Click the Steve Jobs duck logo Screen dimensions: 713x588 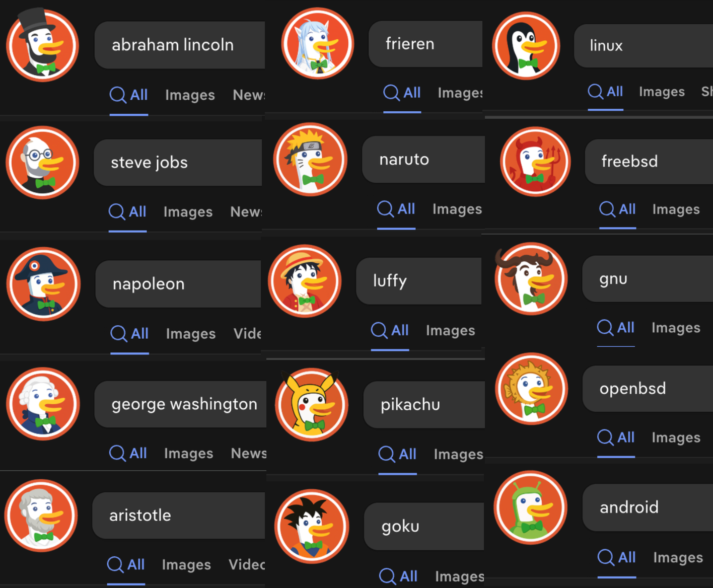tap(42, 162)
